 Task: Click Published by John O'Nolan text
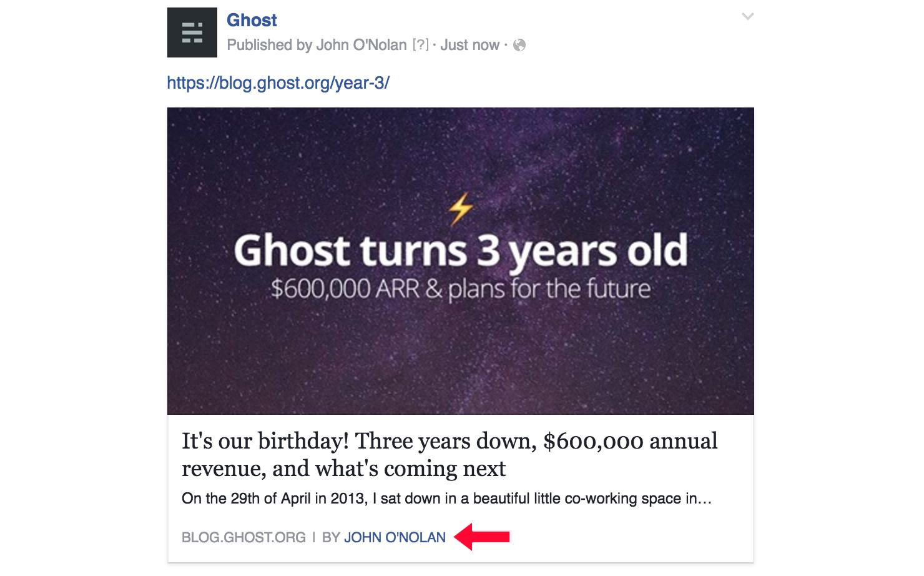[317, 45]
